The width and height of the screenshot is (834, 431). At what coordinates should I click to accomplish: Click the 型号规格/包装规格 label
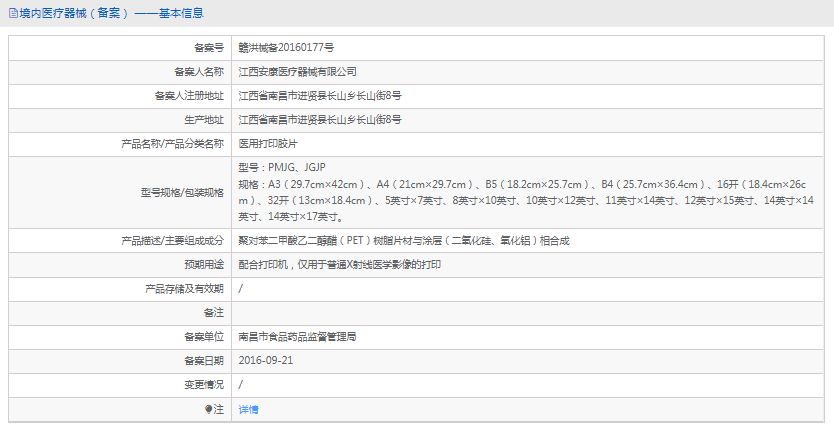tap(182, 193)
